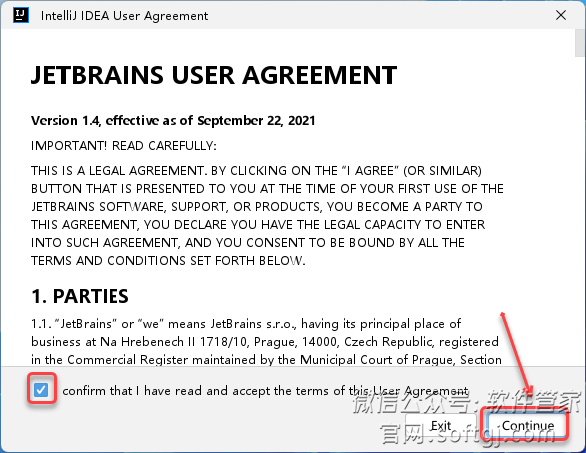Close the User Agreement dialog window
The width and height of the screenshot is (586, 453).
click(x=561, y=15)
